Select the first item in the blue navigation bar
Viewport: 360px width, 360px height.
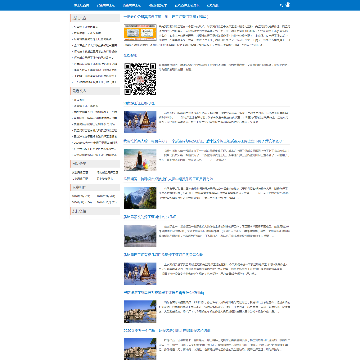pos(81,5)
